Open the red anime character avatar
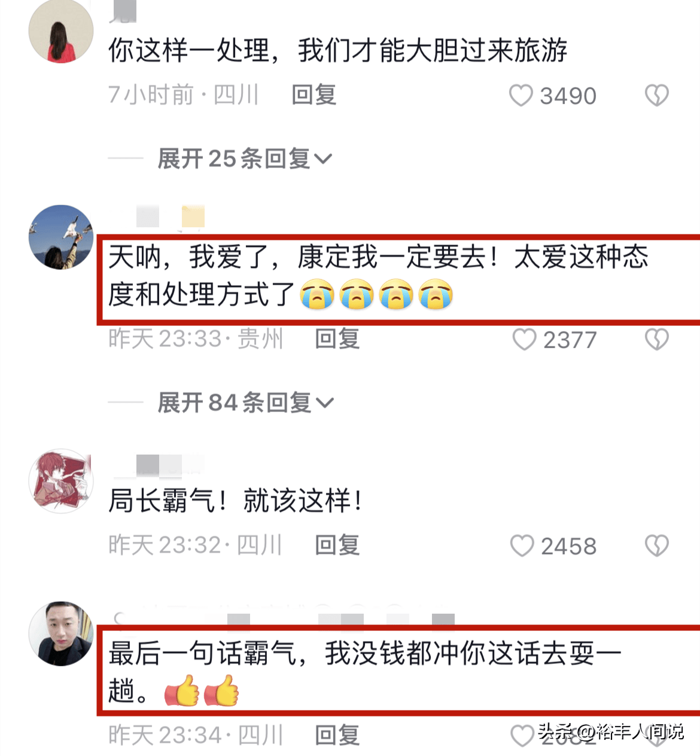Screen dimensions: 700x756 [x=61, y=481]
